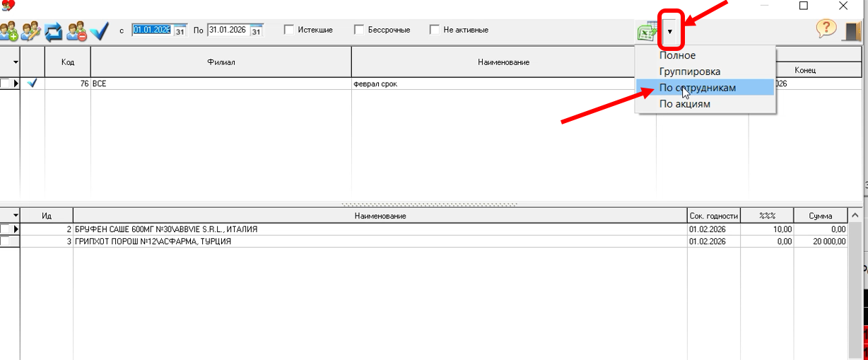Image resolution: width=868 pixels, height=360 pixels.
Task: Maximize the application window
Action: point(803,6)
